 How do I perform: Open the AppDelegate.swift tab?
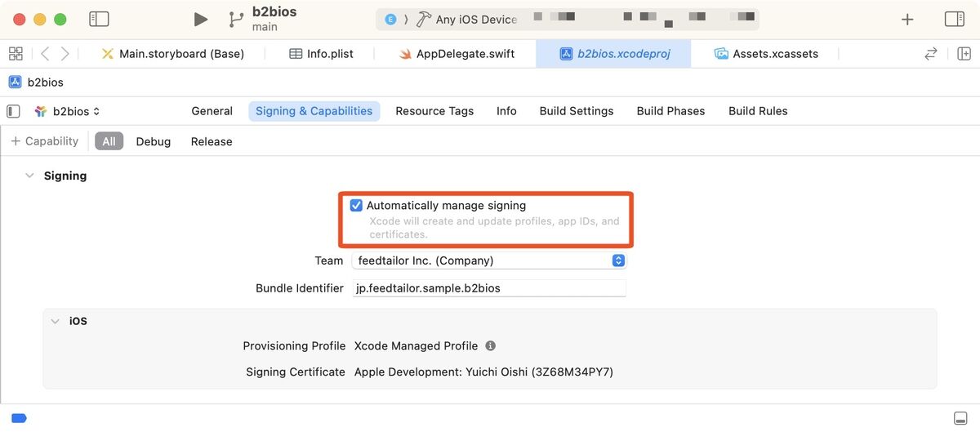pos(457,54)
